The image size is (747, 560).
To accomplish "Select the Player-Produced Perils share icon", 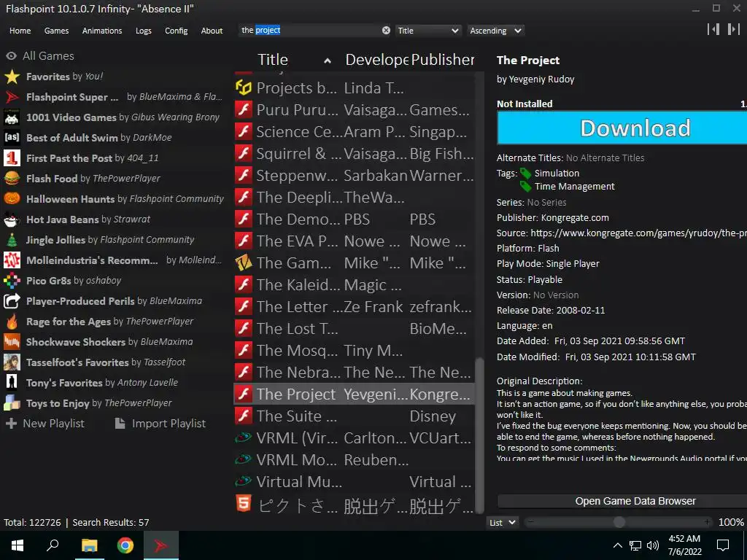I will coord(12,301).
